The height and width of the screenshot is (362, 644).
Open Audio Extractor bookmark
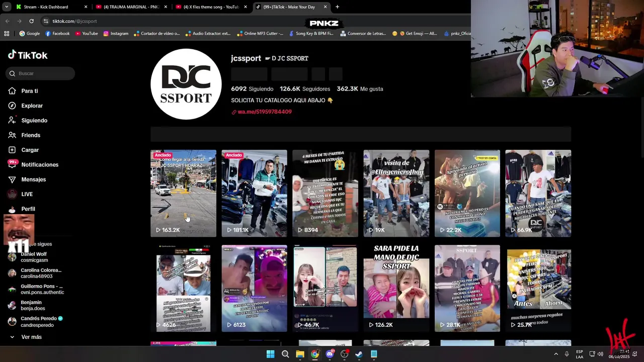(208, 34)
